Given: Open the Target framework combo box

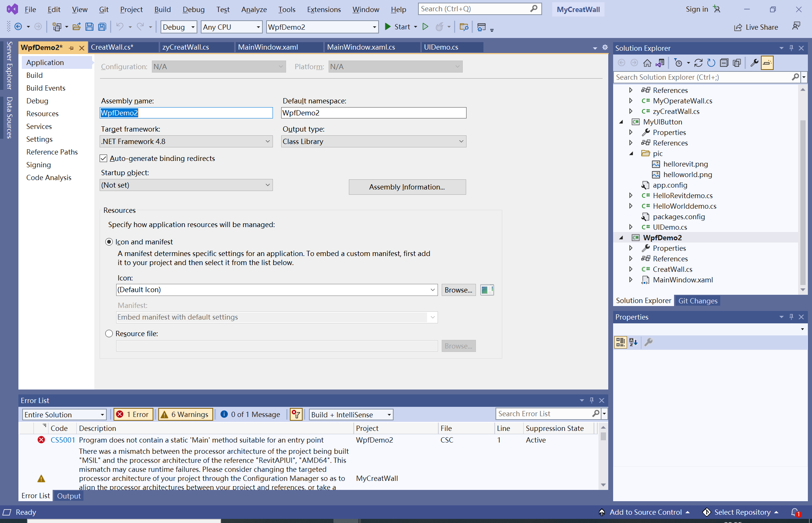Looking at the screenshot, I should point(186,141).
